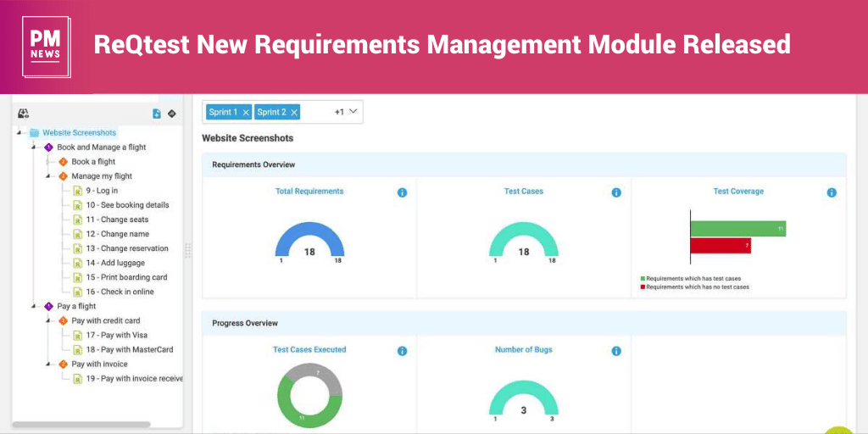Remove the Sprint 2 filter tag
This screenshot has height=434, width=868.
[294, 113]
